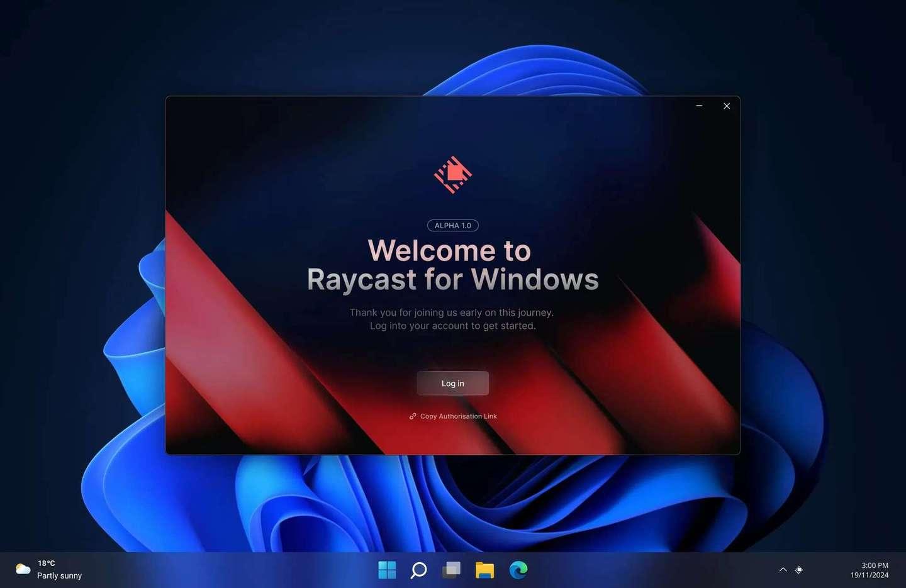906x588 pixels.
Task: Click the chain-link icon beside Copy Authorisation Link
Action: click(x=413, y=416)
